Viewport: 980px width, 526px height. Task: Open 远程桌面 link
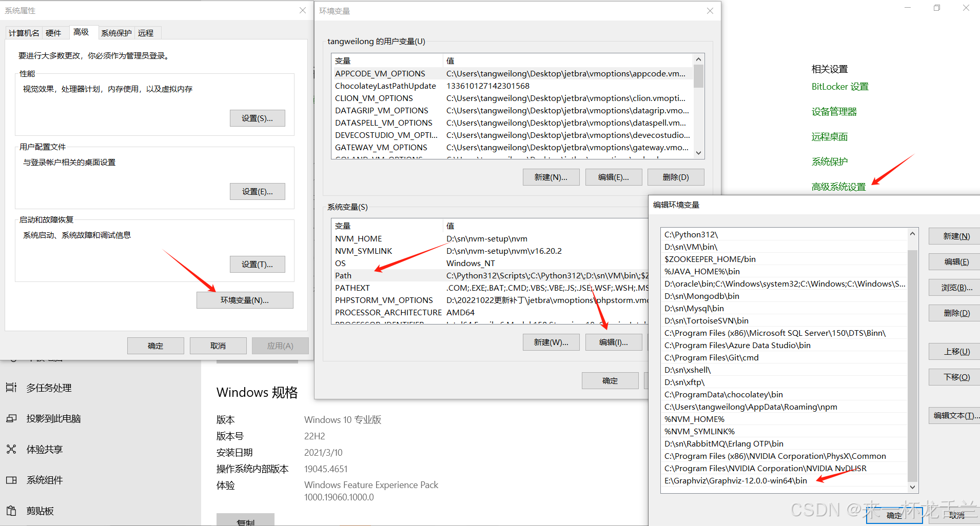[830, 137]
